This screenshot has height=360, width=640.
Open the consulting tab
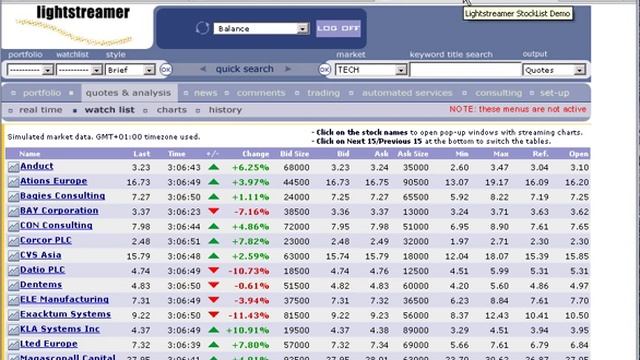pos(498,93)
